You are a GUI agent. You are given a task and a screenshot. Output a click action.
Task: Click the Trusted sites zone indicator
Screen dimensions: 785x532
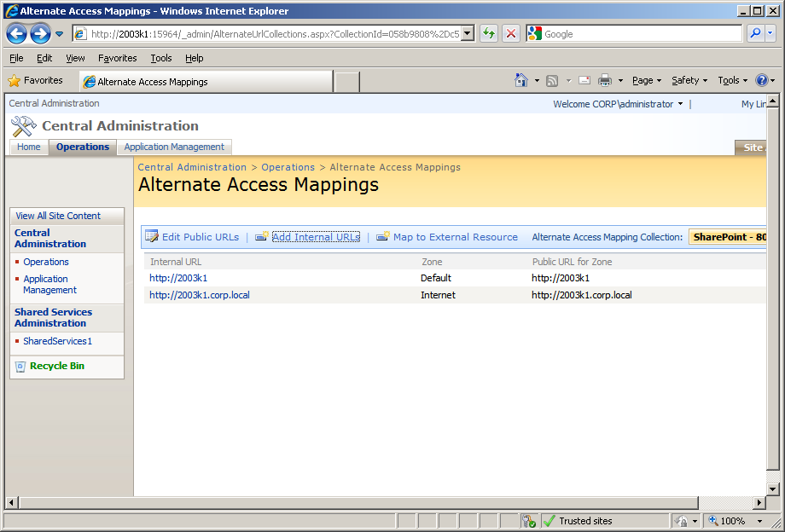click(586, 520)
